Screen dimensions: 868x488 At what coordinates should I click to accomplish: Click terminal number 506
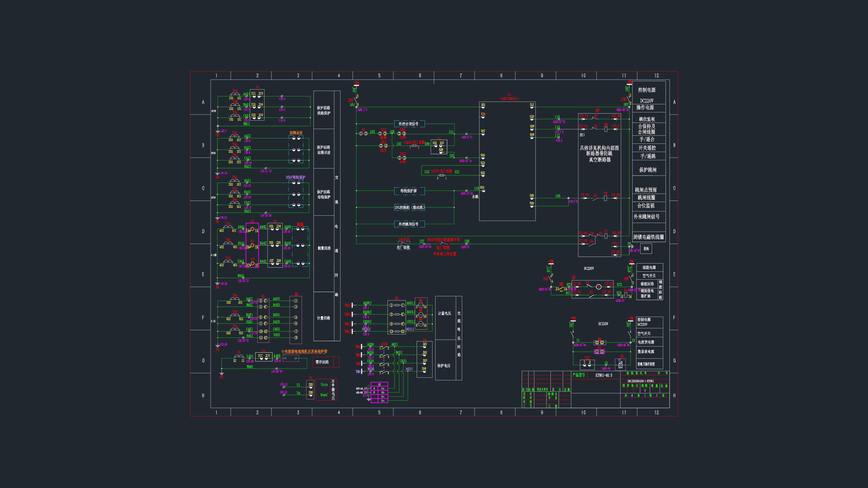pyautogui.click(x=532, y=203)
